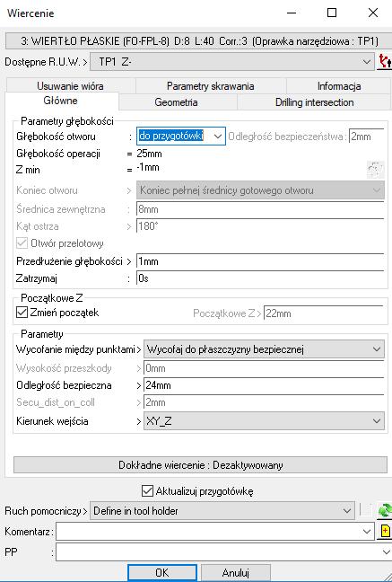Screen dimensions: 392x582
Task: Confirm with the OK button
Action: click(x=162, y=573)
